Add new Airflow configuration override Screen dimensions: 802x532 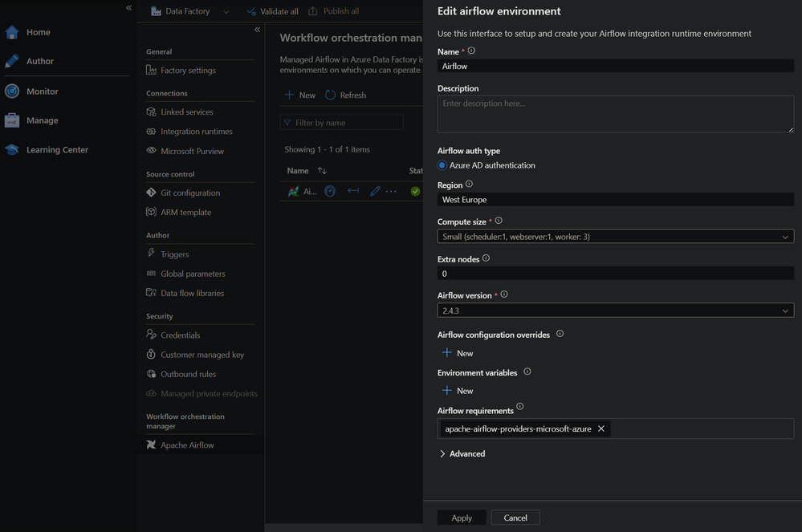point(457,353)
